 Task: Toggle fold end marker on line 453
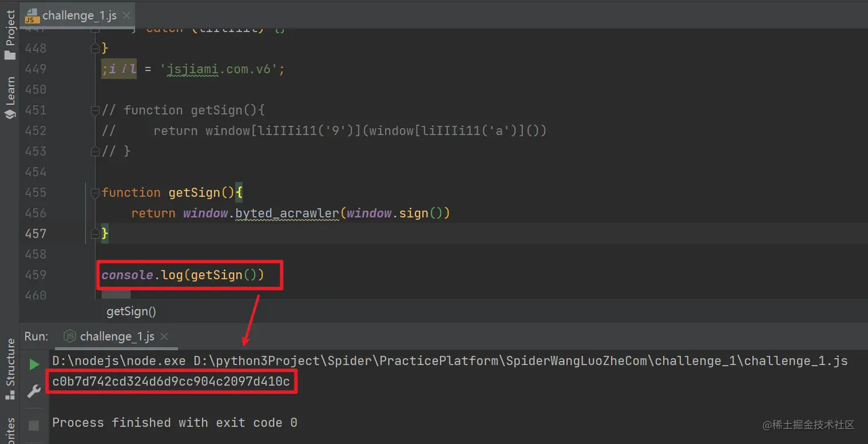pyautogui.click(x=95, y=152)
